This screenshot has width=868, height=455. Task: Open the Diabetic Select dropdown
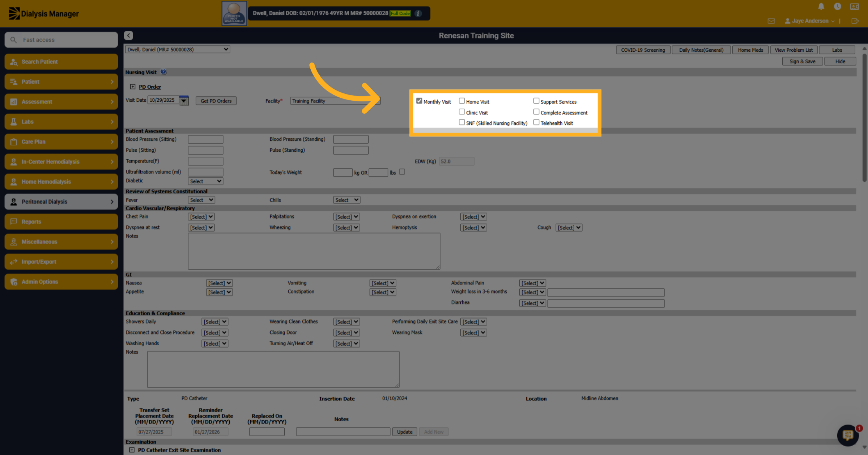tap(205, 181)
